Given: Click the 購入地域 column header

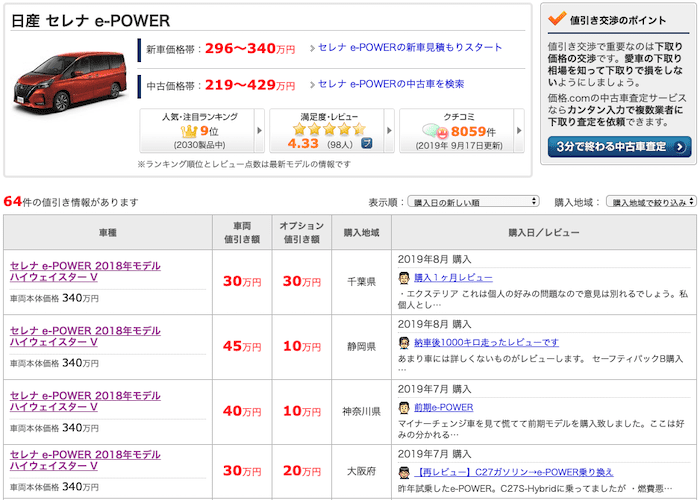Looking at the screenshot, I should (362, 232).
